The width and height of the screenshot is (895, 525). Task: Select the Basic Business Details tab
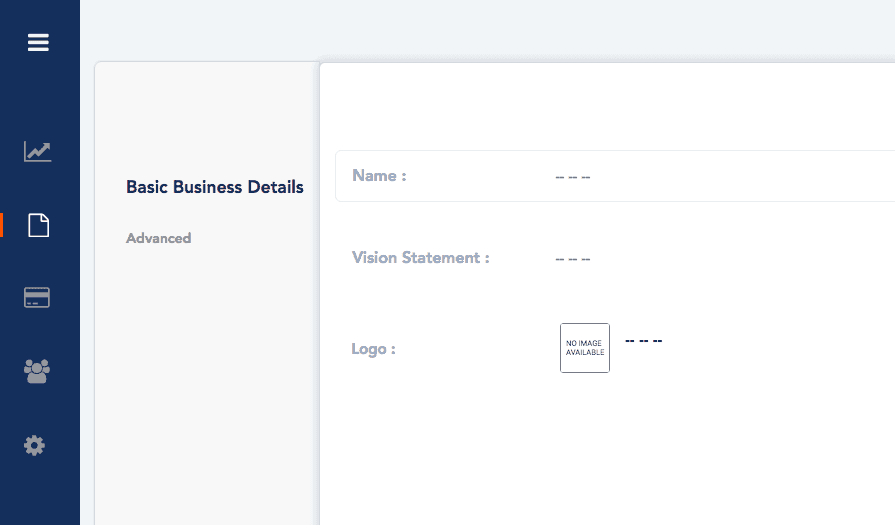pyautogui.click(x=215, y=187)
